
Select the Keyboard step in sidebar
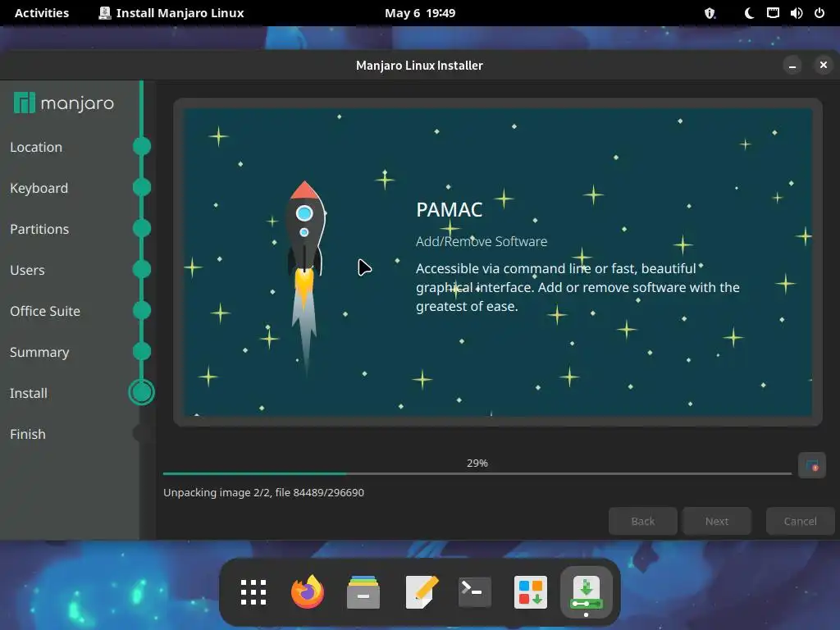(39, 188)
